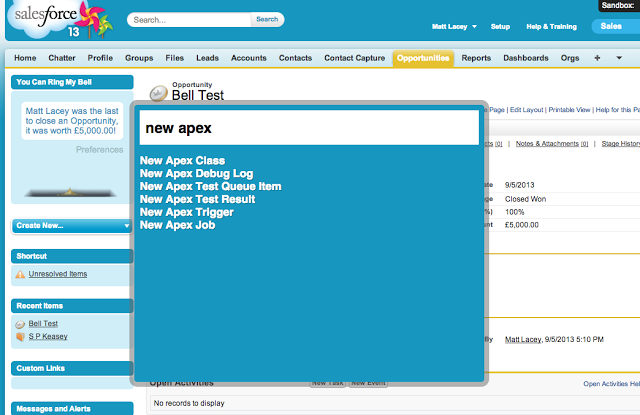The height and width of the screenshot is (415, 640).
Task: Switch to the Opportunities tab
Action: coord(423,58)
